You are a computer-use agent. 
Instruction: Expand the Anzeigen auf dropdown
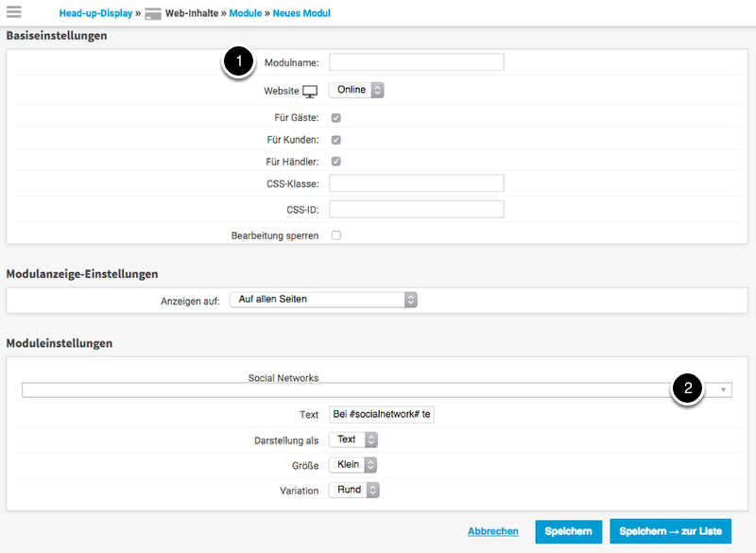coord(323,300)
